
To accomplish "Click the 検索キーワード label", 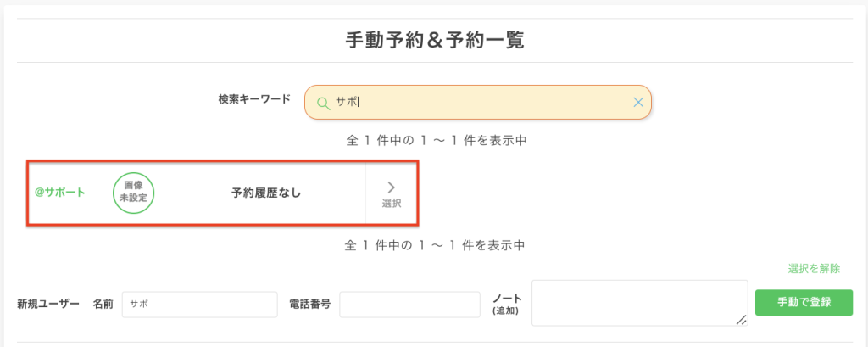I will coord(254,98).
